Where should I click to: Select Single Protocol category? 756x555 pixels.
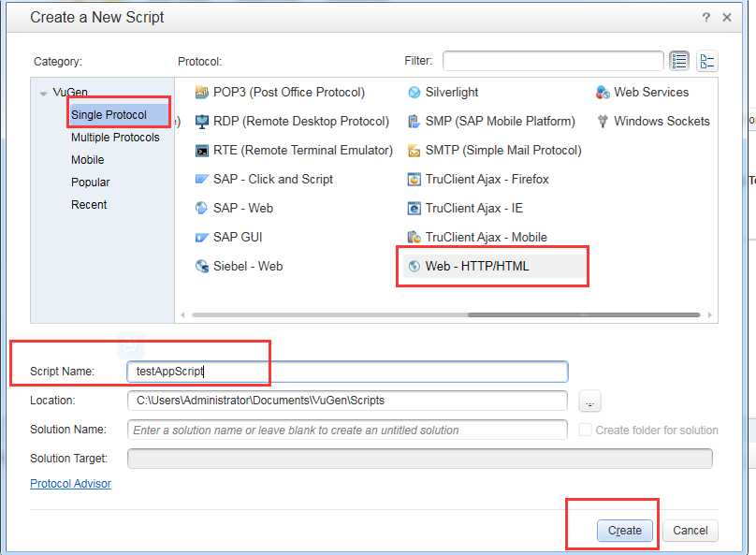[109, 115]
